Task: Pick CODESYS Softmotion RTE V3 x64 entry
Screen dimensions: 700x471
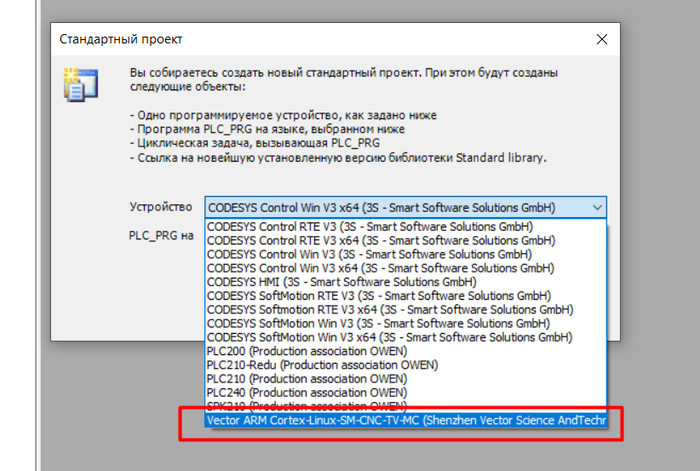Action: 405,309
